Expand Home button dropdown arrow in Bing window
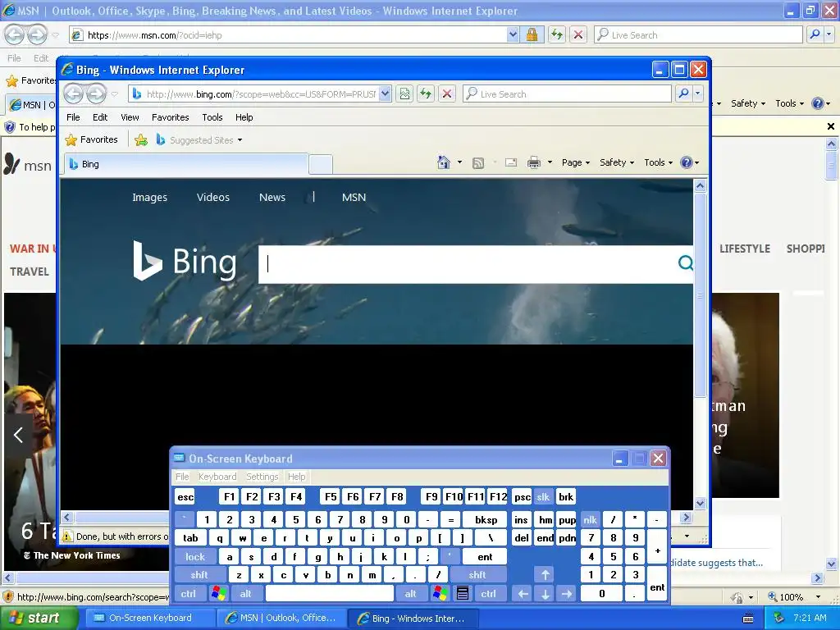 tap(459, 162)
